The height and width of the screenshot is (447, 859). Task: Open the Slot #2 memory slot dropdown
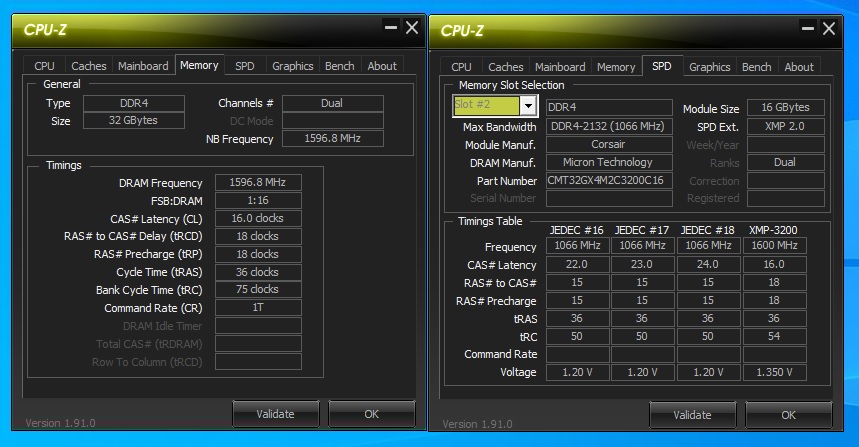coord(528,106)
